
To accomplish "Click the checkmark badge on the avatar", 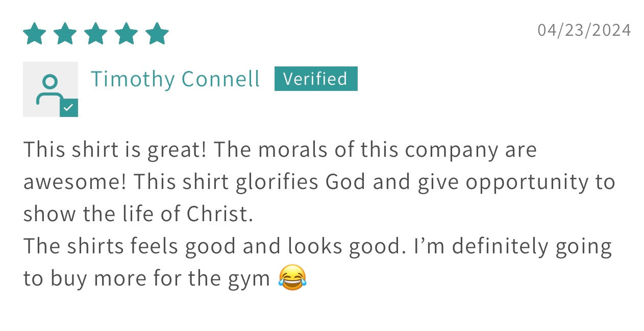I will pos(69,108).
